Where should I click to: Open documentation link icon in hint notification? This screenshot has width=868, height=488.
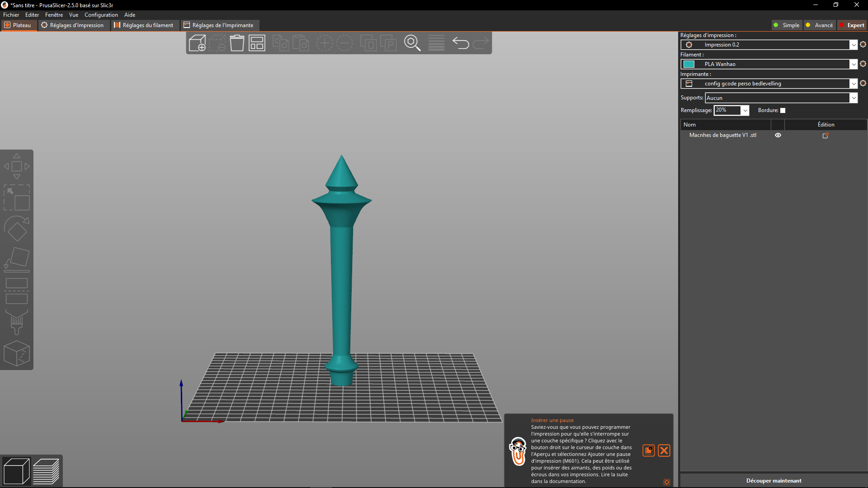pyautogui.click(x=649, y=450)
